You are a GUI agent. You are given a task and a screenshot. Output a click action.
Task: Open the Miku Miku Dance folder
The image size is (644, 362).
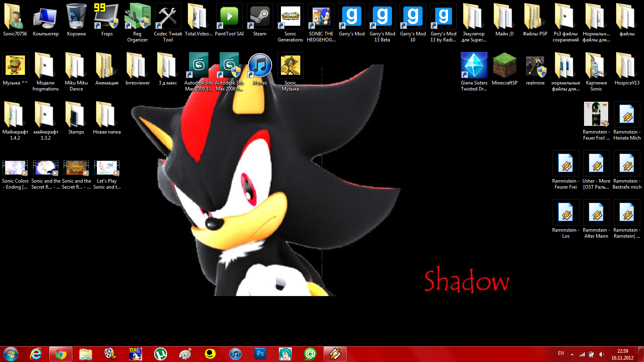pos(76,72)
